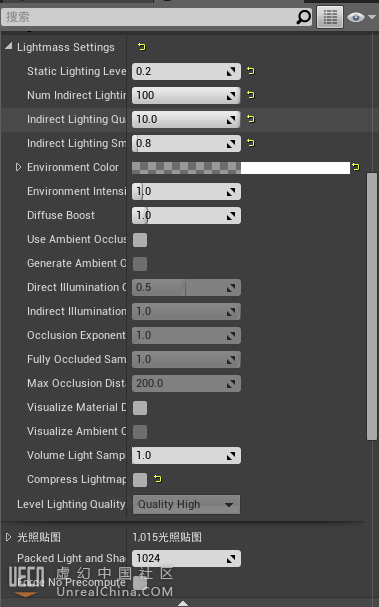Click the search magnifier icon
This screenshot has height=607, width=379.
point(304,17)
